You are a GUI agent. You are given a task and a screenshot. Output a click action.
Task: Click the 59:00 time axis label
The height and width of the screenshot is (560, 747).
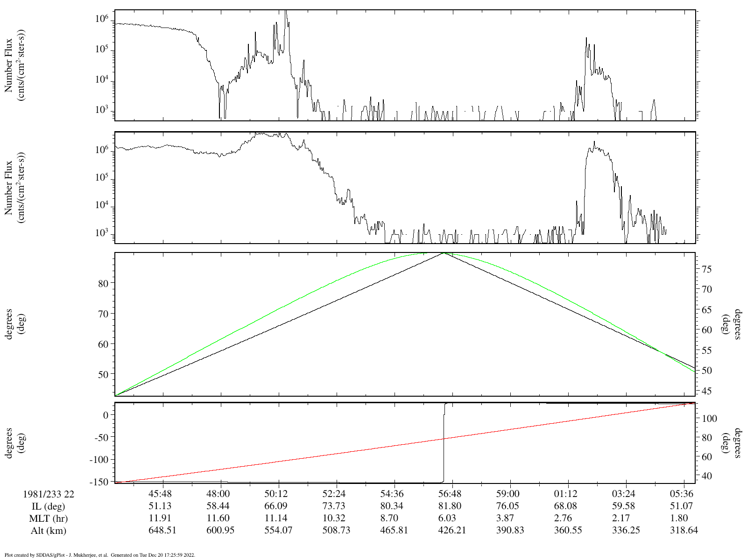(x=507, y=494)
